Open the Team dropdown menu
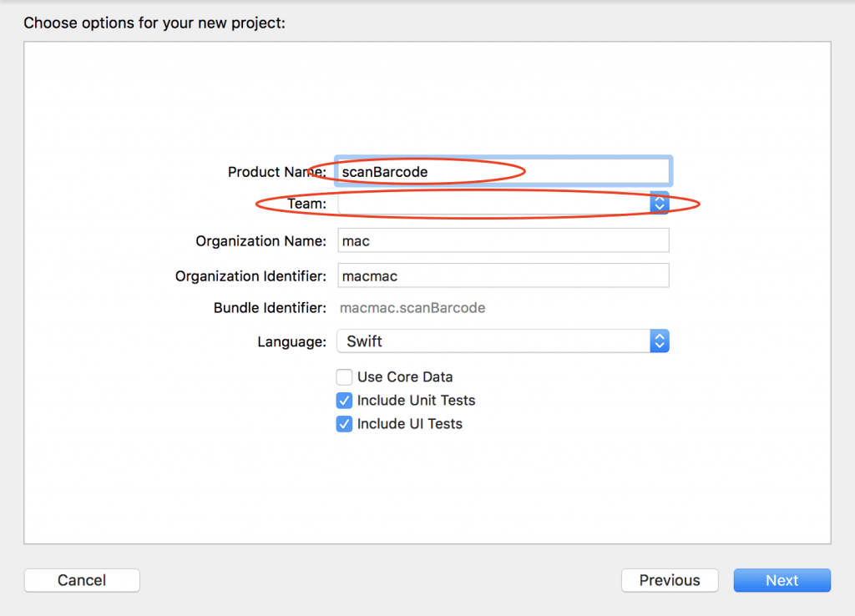Viewport: 855px width, 616px height. (x=494, y=204)
